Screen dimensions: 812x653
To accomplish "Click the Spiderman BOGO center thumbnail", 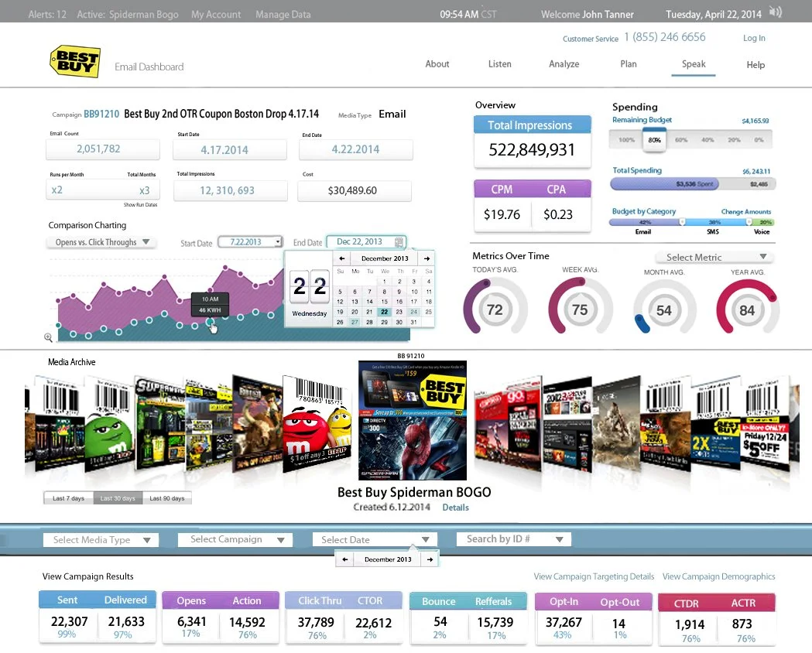I will coord(413,420).
